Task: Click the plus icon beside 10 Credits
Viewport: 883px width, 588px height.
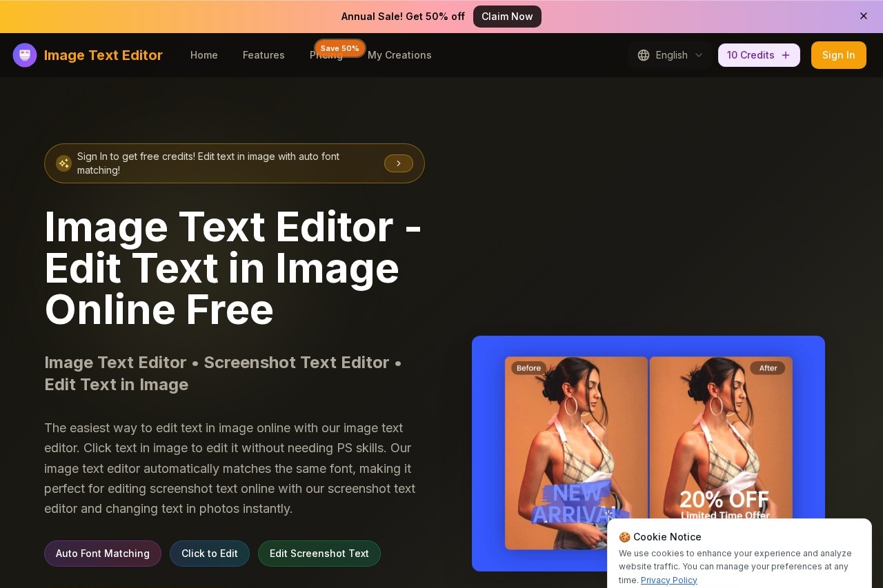Action: click(786, 55)
